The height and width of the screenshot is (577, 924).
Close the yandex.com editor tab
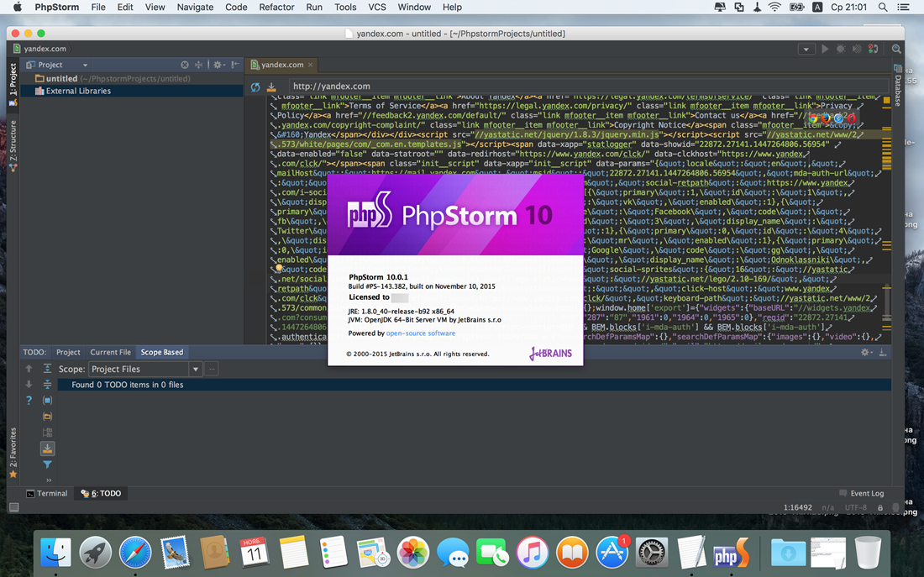click(x=310, y=65)
